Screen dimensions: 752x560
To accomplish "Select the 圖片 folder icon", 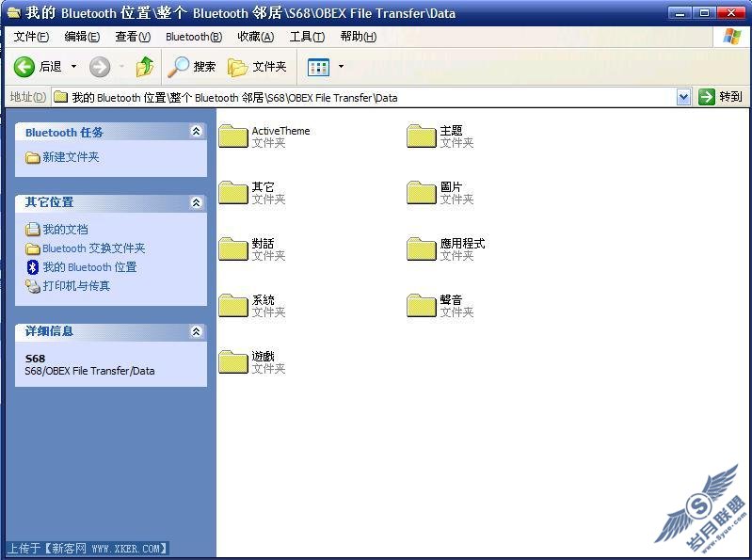I will 421,192.
